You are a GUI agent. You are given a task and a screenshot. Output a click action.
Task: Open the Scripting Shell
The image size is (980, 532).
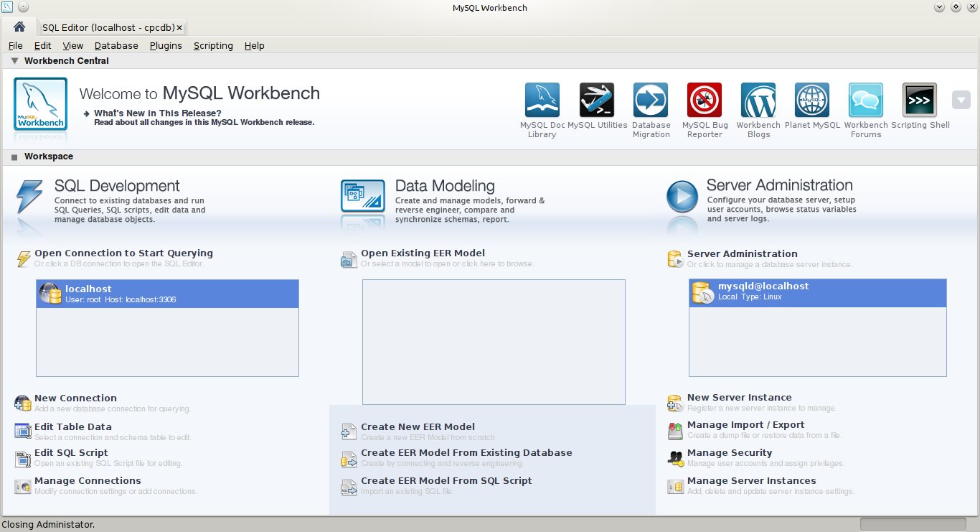[x=920, y=100]
